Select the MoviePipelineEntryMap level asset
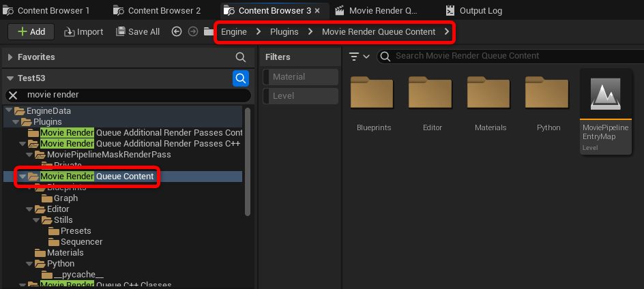Image resolution: width=644 pixels, height=289 pixels. pyautogui.click(x=606, y=112)
